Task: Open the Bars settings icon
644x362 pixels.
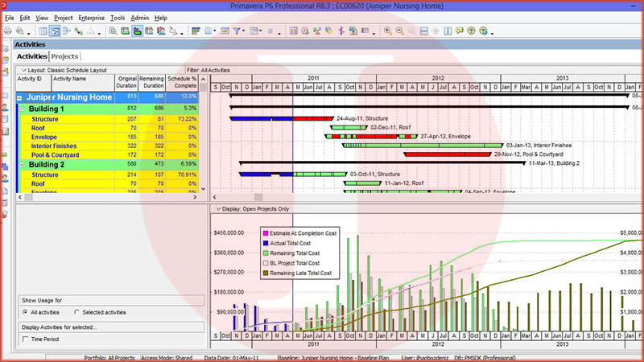Action: (254, 31)
